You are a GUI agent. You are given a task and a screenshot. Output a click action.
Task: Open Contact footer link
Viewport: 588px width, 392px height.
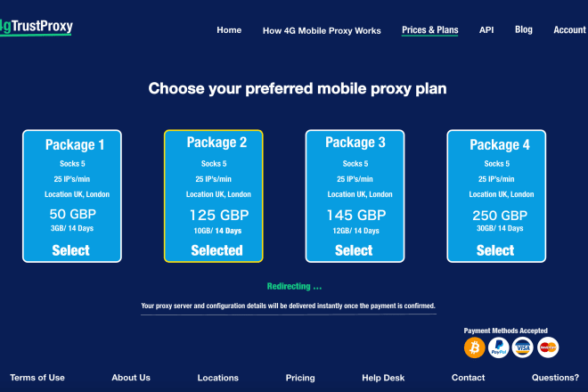point(468,378)
